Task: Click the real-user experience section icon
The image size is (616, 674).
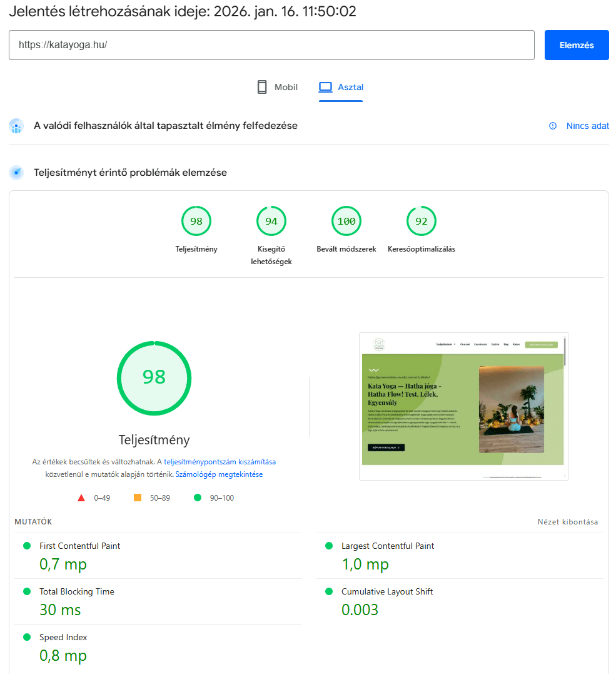Action: pos(16,126)
